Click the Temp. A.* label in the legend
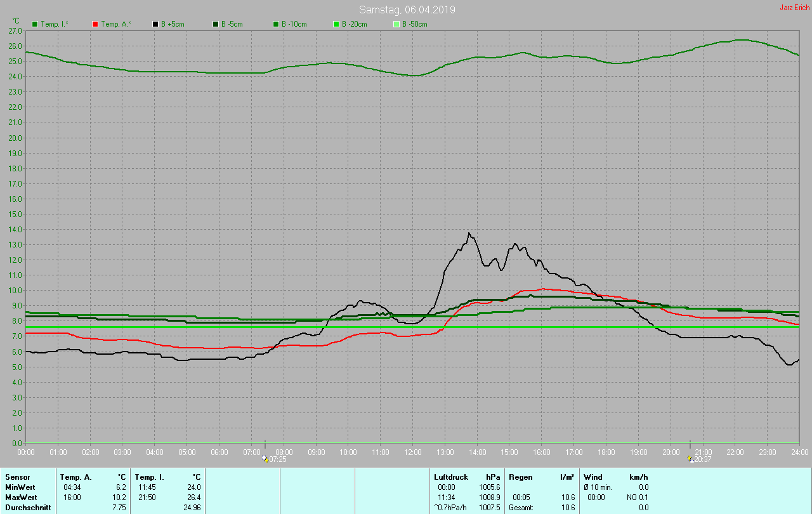This screenshot has height=514, width=812. [x=115, y=24]
